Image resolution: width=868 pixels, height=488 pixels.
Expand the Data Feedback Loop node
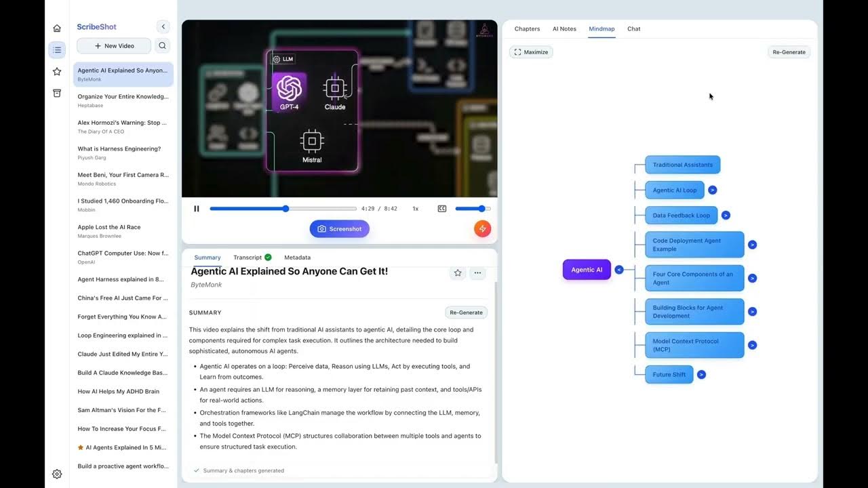click(x=726, y=216)
